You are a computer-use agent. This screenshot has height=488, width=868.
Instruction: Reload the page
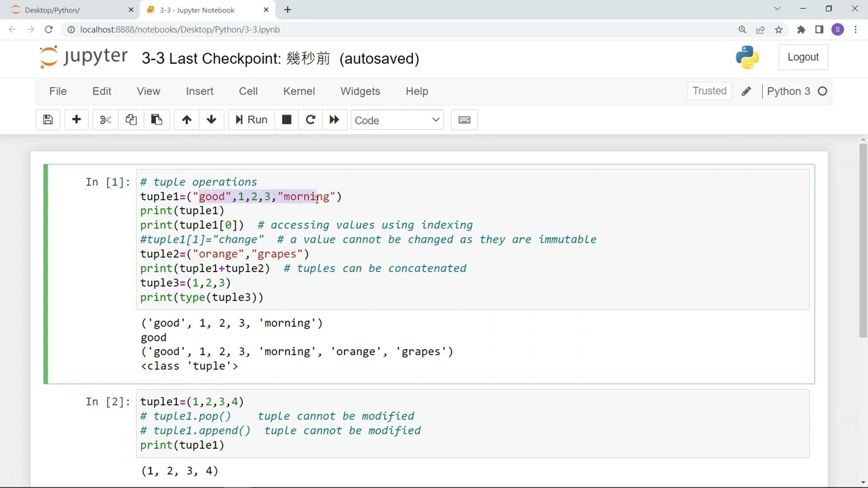tap(49, 30)
